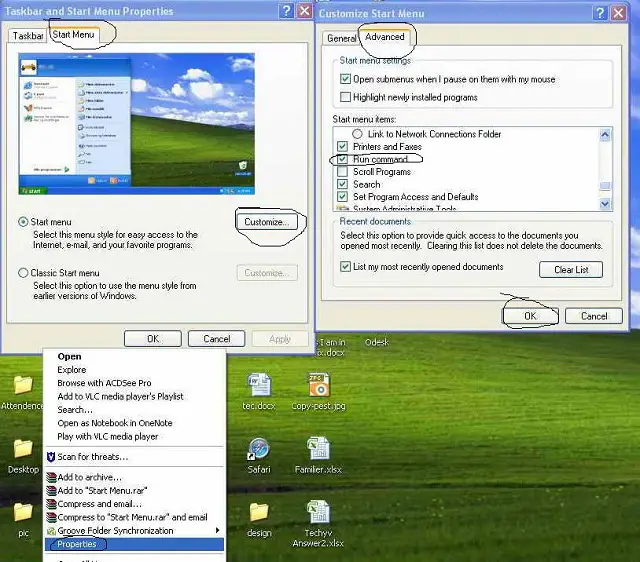Select the design folder icon

(259, 512)
